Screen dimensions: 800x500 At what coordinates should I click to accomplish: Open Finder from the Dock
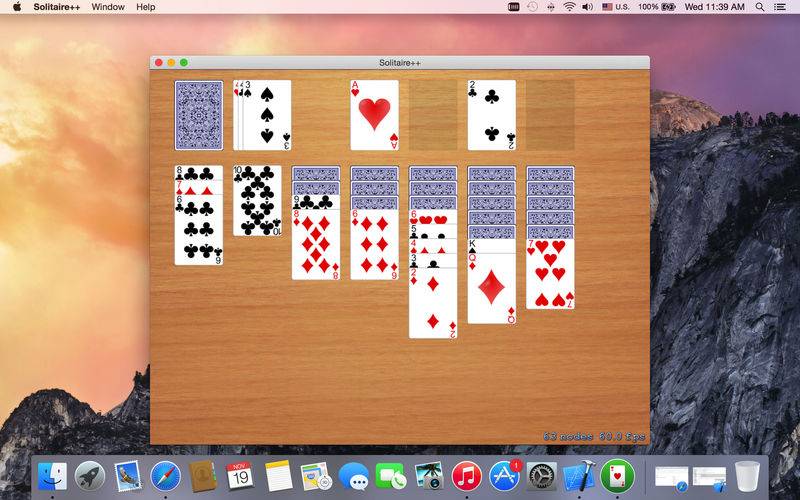coord(52,477)
